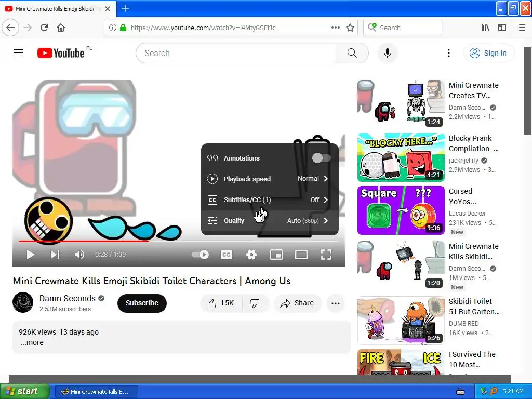The image size is (532, 399).
Task: Search with your voice microphone button
Action: pos(387,53)
